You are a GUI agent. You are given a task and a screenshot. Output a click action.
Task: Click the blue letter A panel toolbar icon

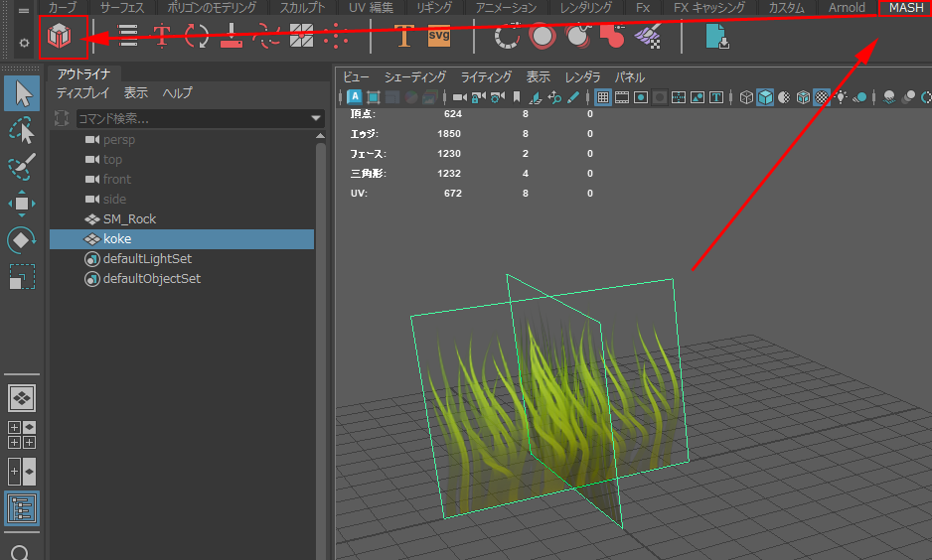[x=355, y=96]
